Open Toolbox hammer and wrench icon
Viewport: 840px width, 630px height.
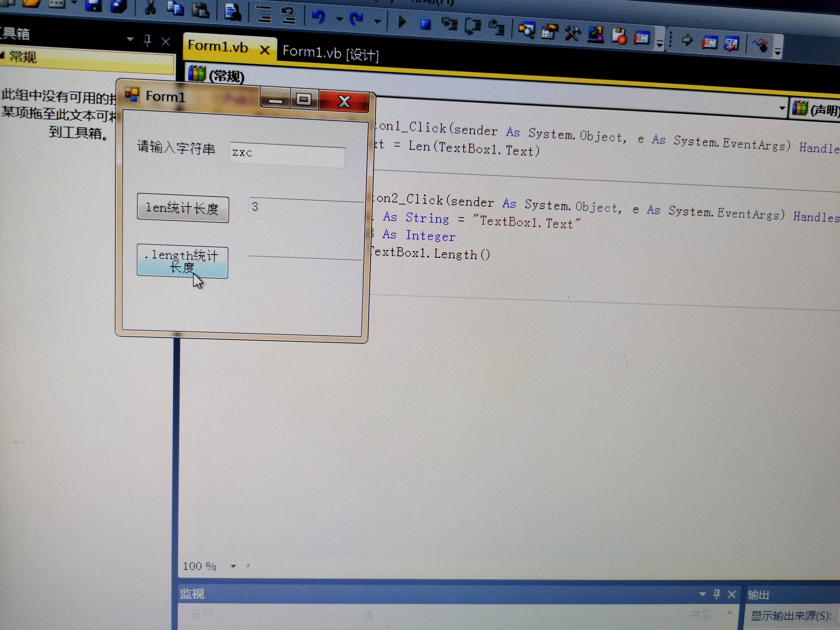(572, 33)
